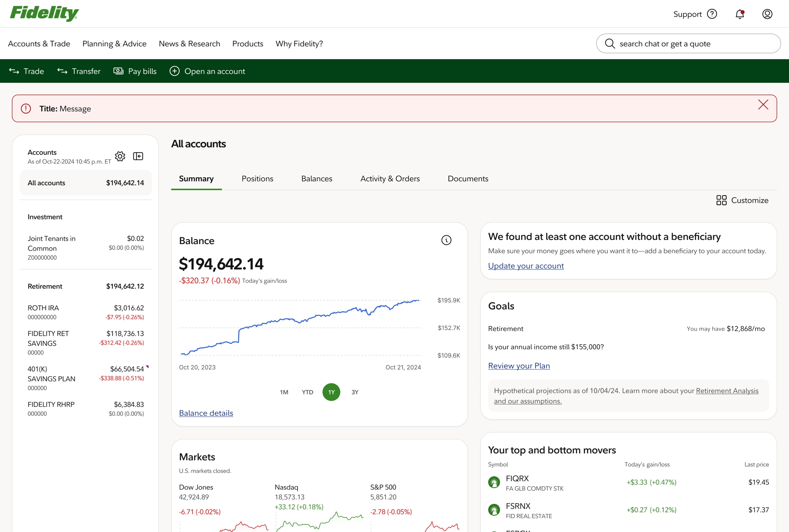
Task: Click the Fidelity logo
Action: click(44, 13)
